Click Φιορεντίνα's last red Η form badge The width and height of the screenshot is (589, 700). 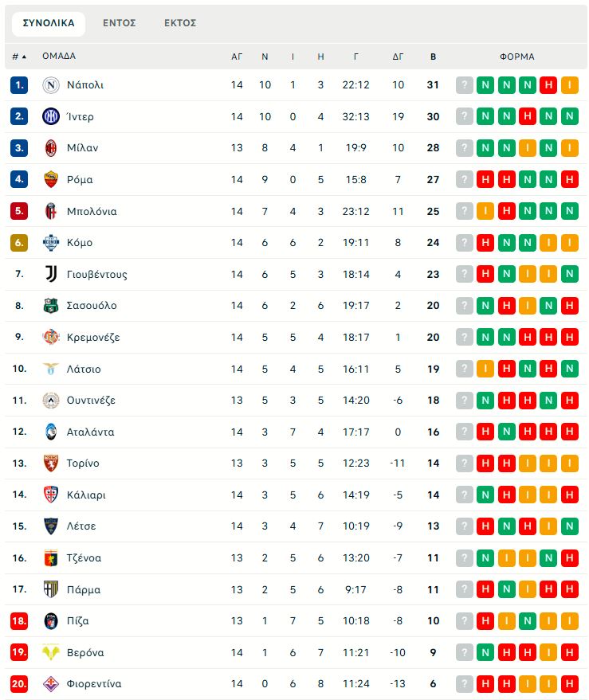[x=569, y=684]
